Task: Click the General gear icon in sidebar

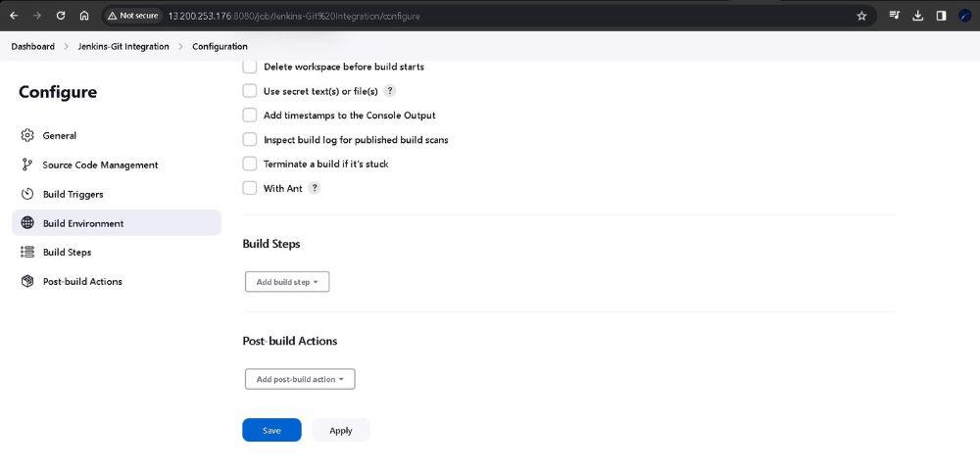Action: tap(27, 135)
